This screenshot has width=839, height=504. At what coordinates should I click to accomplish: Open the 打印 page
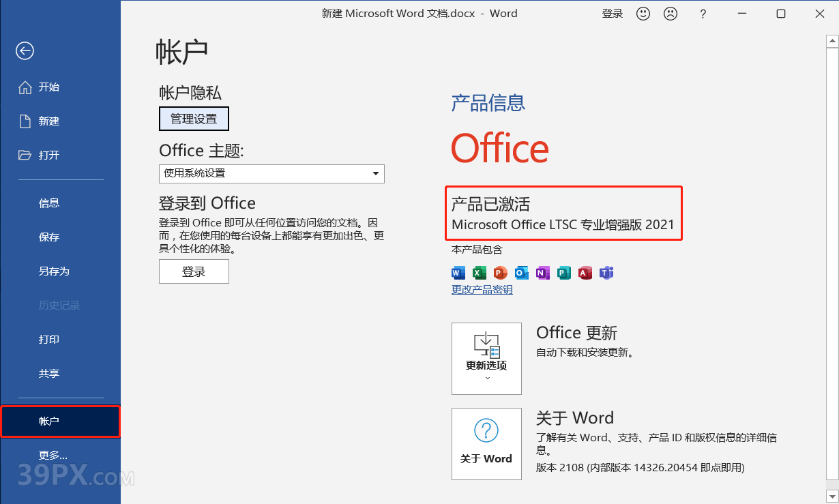coord(60,340)
